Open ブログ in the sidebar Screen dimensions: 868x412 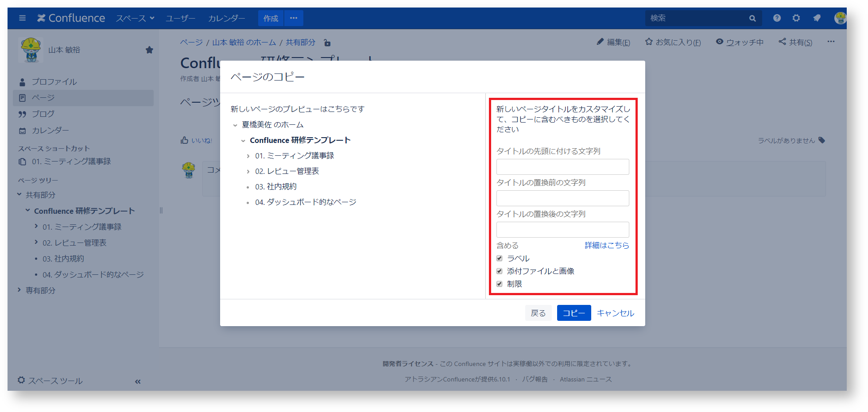pyautogui.click(x=43, y=114)
